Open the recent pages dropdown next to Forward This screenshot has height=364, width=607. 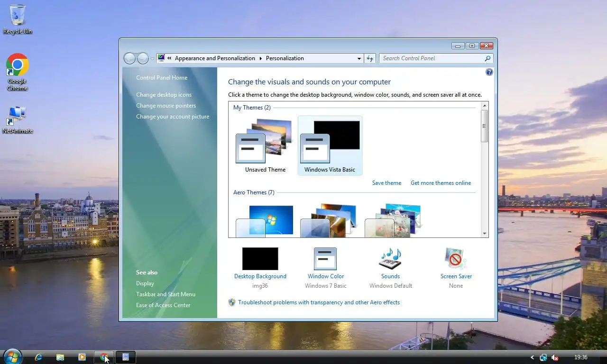point(152,58)
